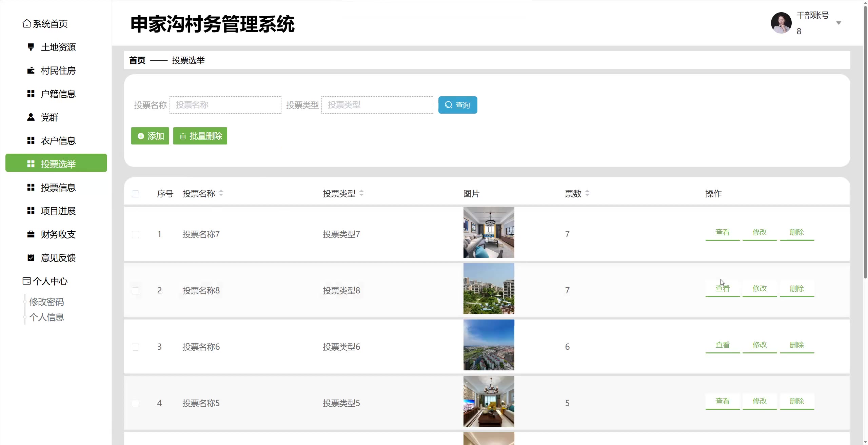Check the checkbox for row 投票名称7

click(x=135, y=234)
